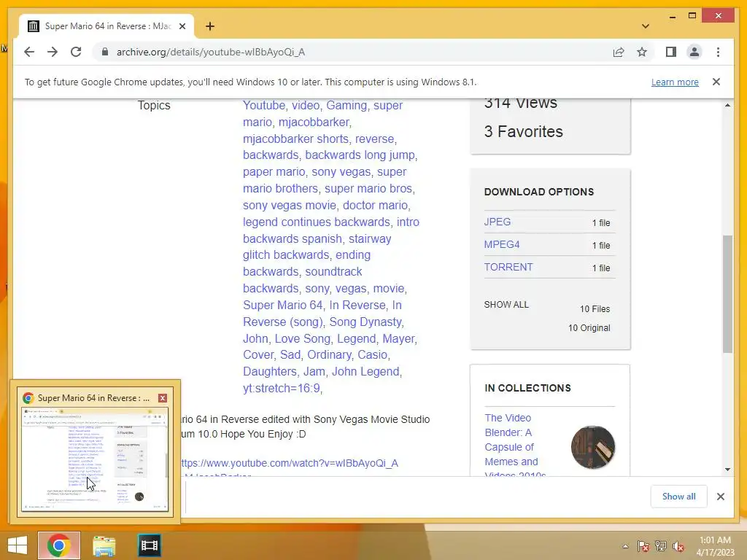Image resolution: width=747 pixels, height=560 pixels.
Task: Dismiss the Windows 10 update infobar
Action: pyautogui.click(x=716, y=82)
